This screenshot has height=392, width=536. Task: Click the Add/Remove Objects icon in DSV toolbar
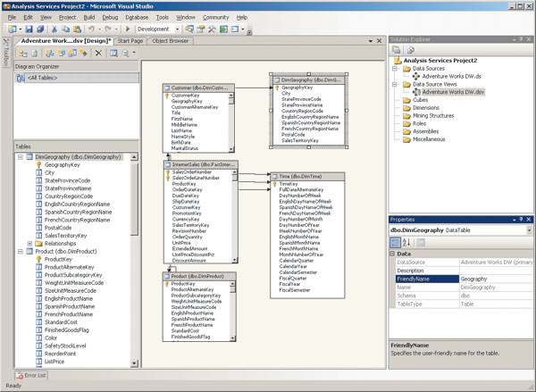(23, 53)
